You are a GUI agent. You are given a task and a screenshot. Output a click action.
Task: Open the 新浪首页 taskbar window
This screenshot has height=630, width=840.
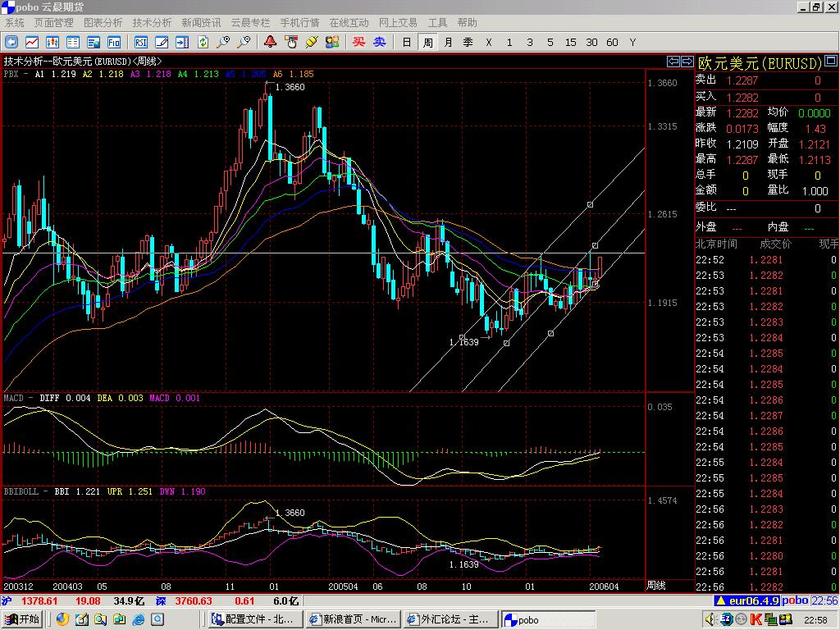point(353,619)
